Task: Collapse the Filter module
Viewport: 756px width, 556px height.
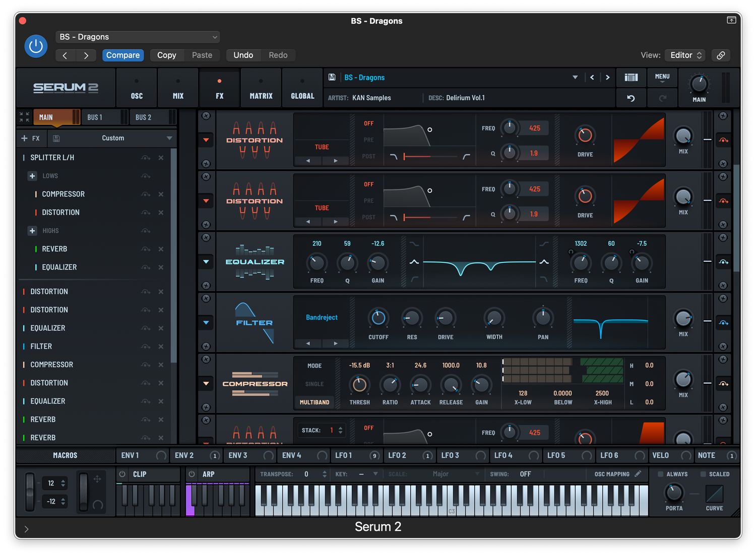Action: point(206,323)
